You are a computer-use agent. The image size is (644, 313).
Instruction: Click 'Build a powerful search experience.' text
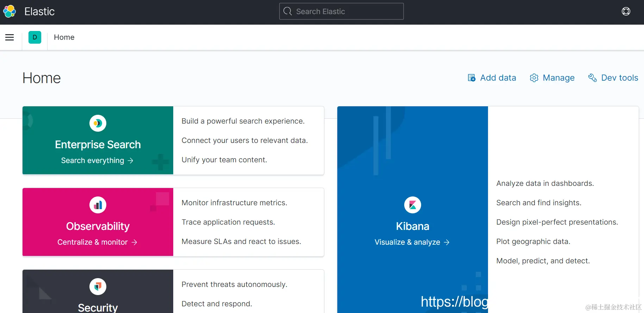coord(243,121)
